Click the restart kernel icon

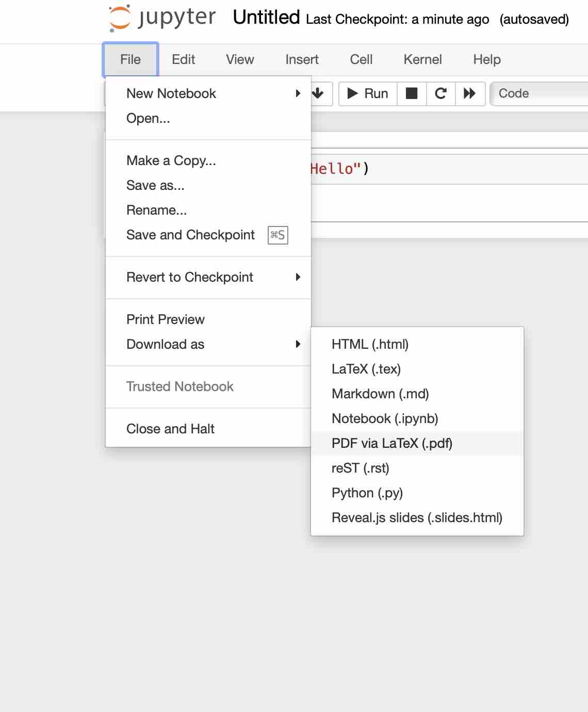pyautogui.click(x=440, y=93)
